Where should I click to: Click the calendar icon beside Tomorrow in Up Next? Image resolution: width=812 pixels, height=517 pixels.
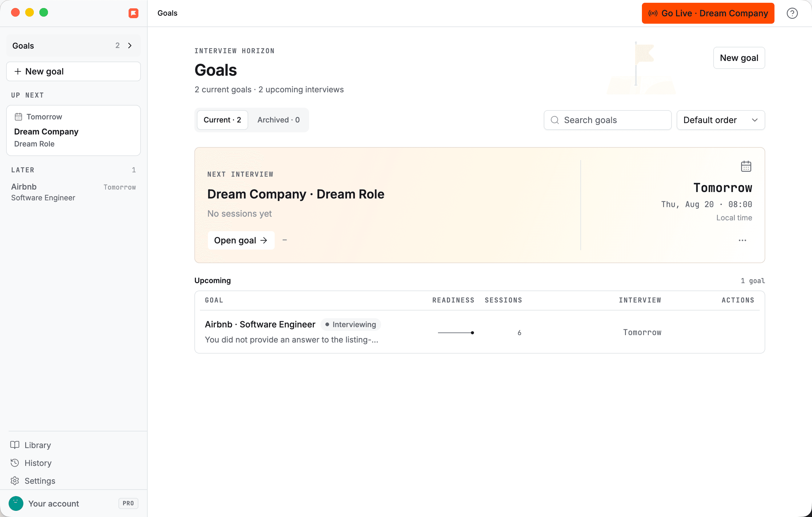(x=18, y=117)
